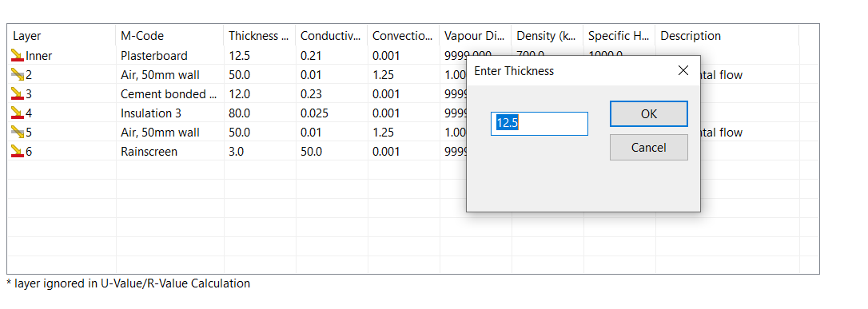Click Insulation 3 thickness value 80.0
868x309 pixels.
tap(239, 113)
